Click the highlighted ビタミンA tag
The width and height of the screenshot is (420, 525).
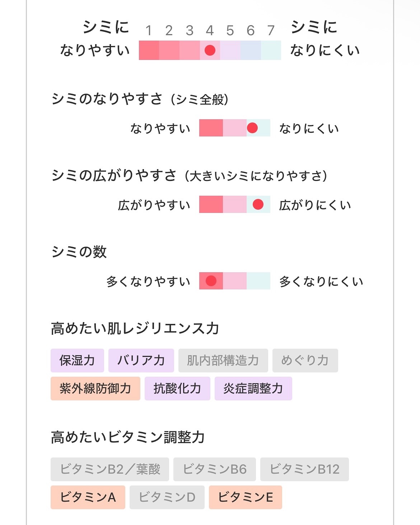coord(88,497)
